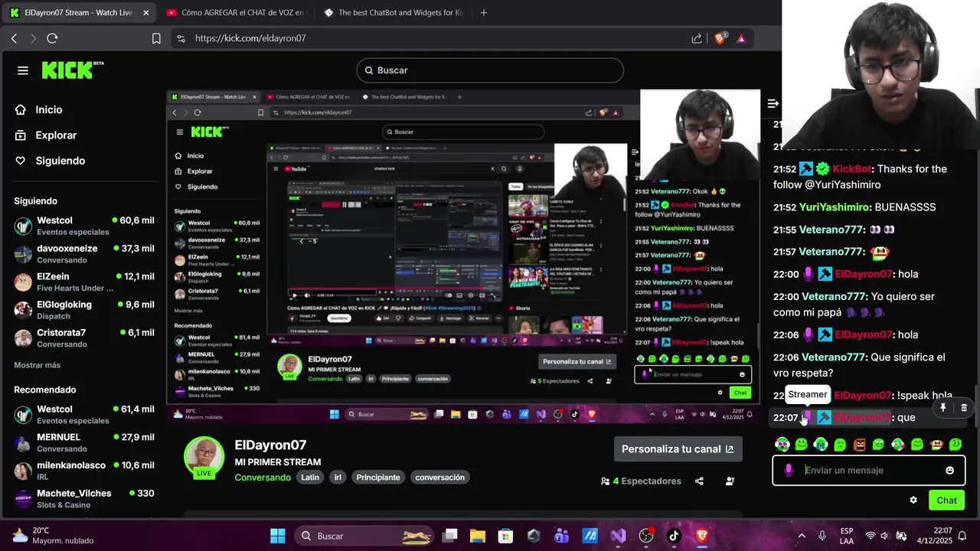Select the Latin tag
Image resolution: width=980 pixels, height=551 pixels.
[x=310, y=478]
